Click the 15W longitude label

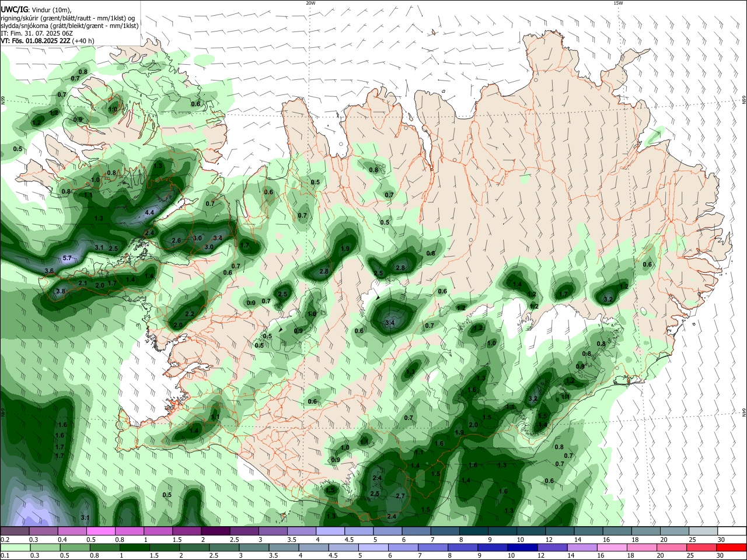618,3
